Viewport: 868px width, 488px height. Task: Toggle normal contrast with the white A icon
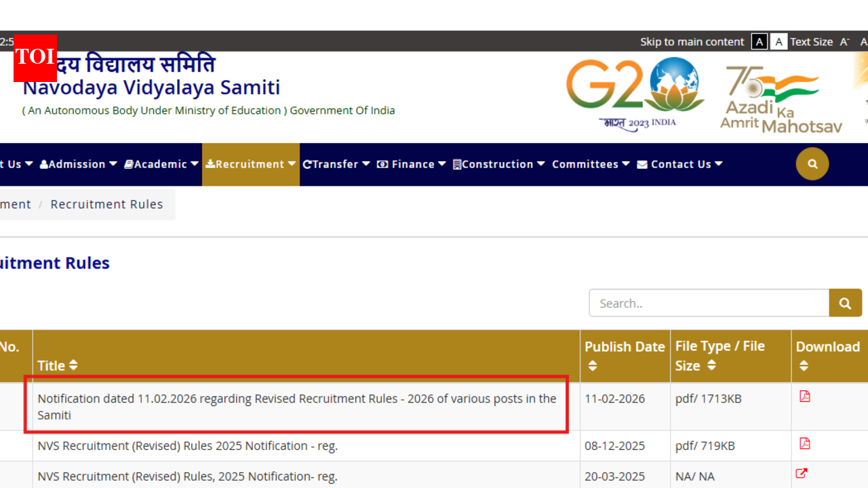coord(778,41)
